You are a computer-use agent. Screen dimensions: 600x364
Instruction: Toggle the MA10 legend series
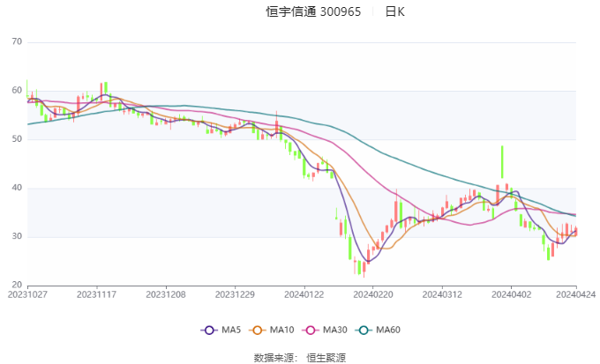[x=271, y=330]
